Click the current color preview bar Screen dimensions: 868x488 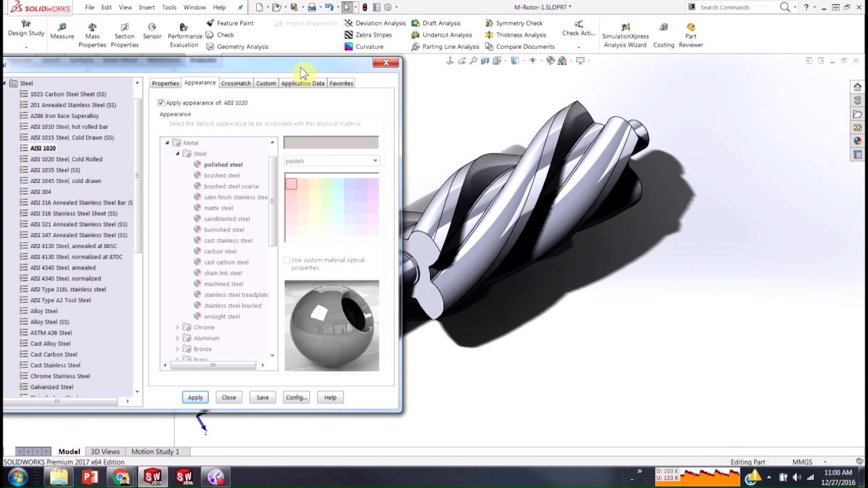click(x=331, y=142)
